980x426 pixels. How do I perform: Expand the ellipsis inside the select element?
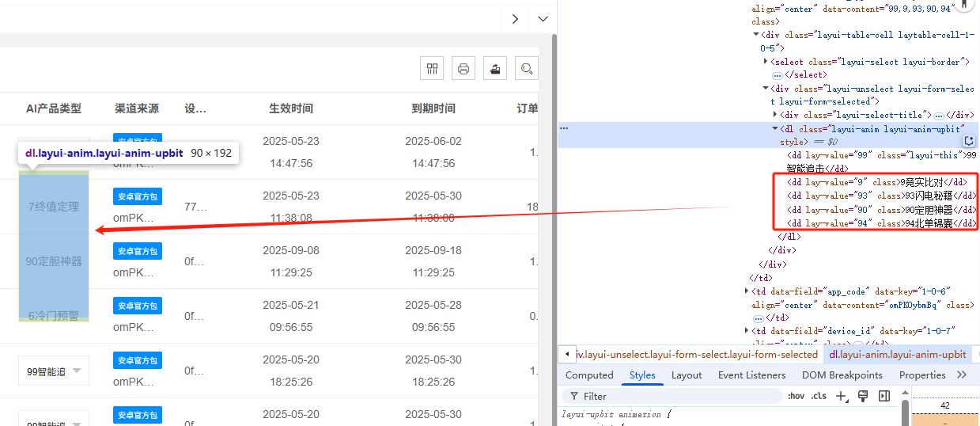pyautogui.click(x=777, y=75)
